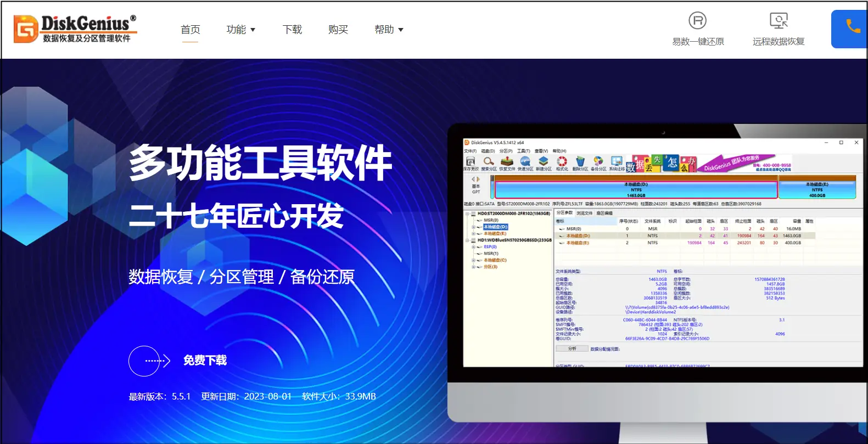Switch to the 扇区编辑 tab

coord(604,213)
